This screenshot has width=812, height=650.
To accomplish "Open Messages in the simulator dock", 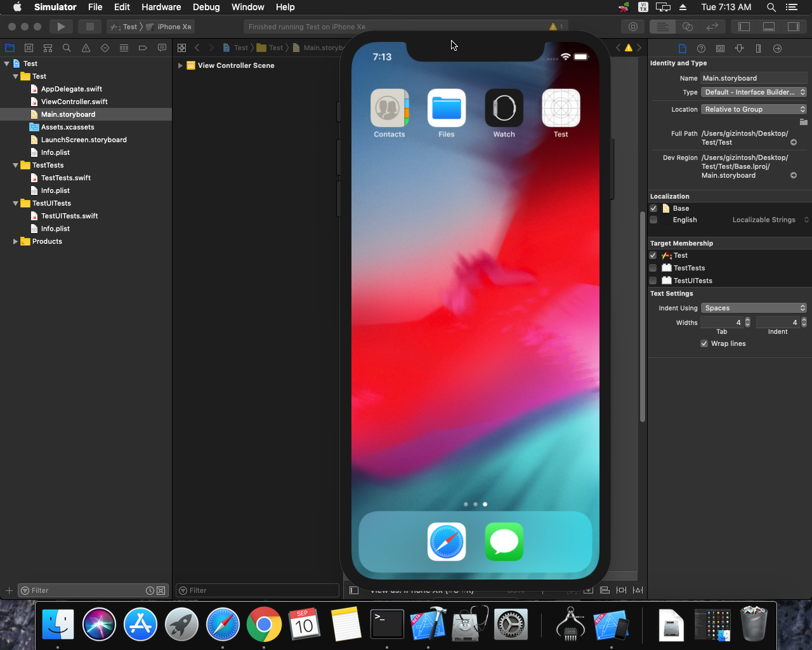I will pyautogui.click(x=504, y=541).
